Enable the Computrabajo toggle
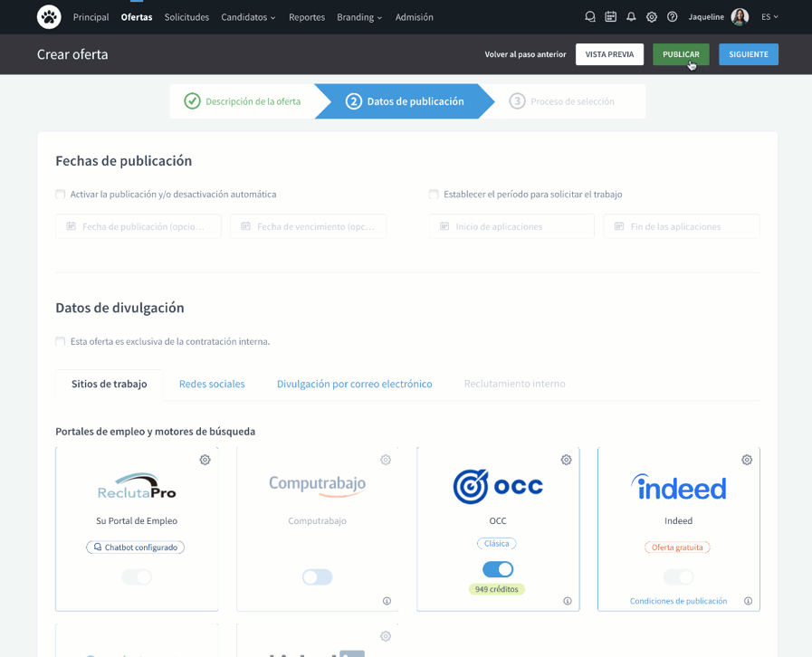The image size is (812, 657). [x=317, y=576]
